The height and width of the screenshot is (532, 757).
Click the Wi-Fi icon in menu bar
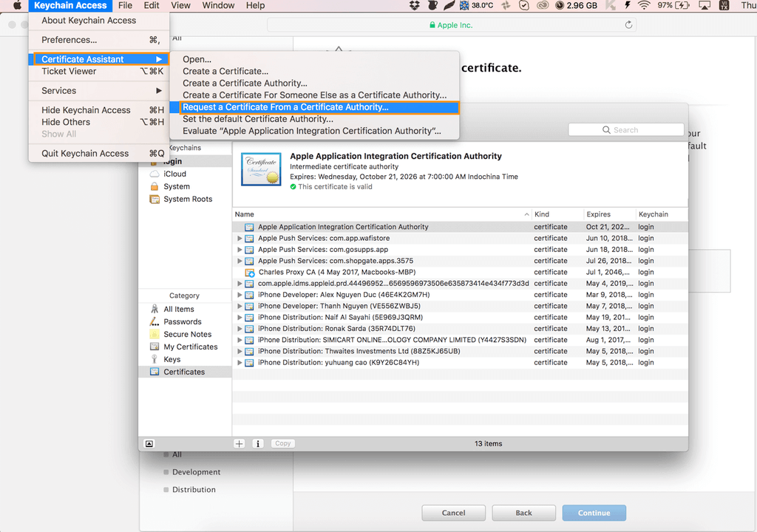coord(644,5)
